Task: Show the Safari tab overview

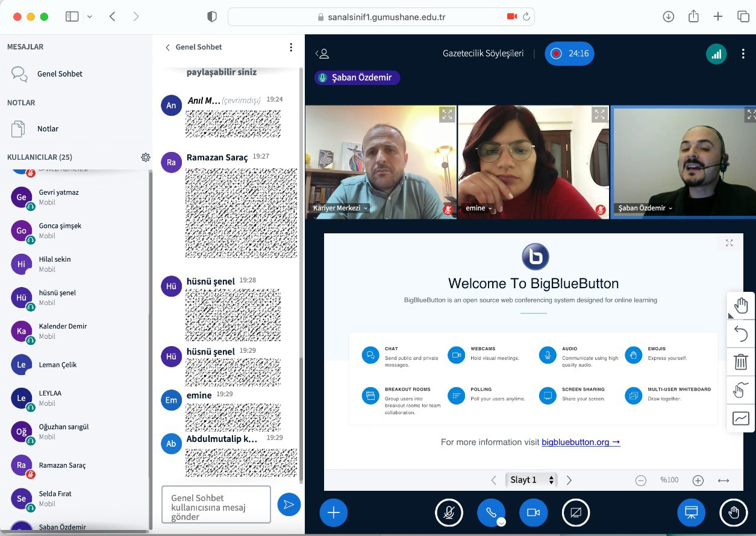Action: 743,17
